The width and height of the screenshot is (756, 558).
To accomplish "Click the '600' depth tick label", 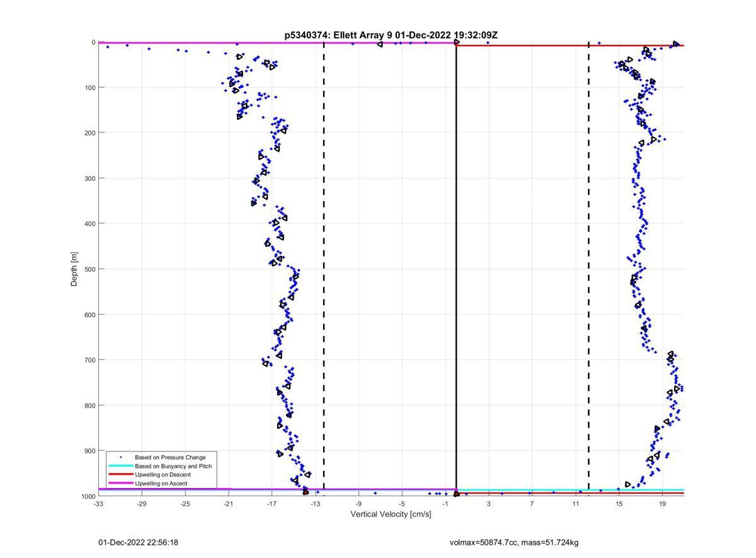I will [x=89, y=315].
